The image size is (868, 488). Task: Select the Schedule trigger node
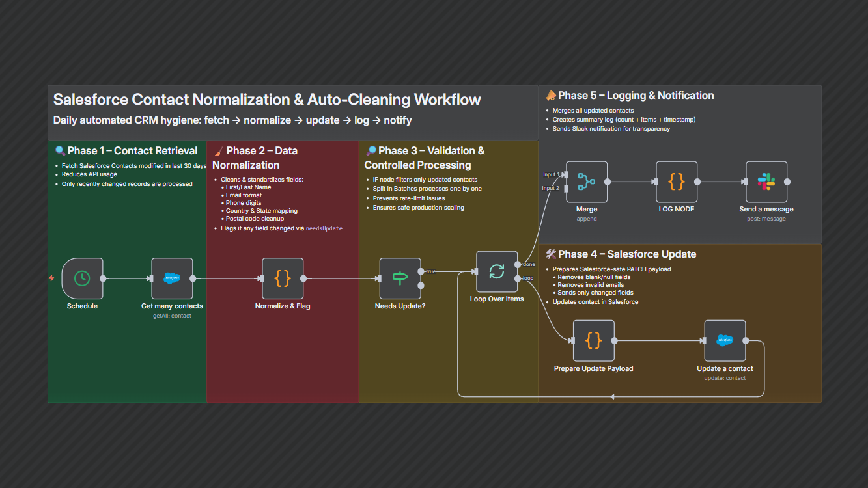[x=82, y=278]
